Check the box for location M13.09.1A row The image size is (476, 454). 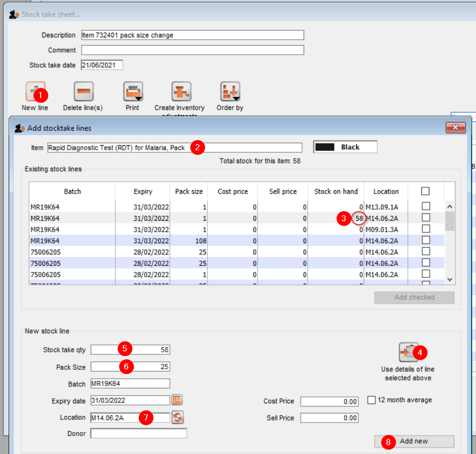click(425, 206)
